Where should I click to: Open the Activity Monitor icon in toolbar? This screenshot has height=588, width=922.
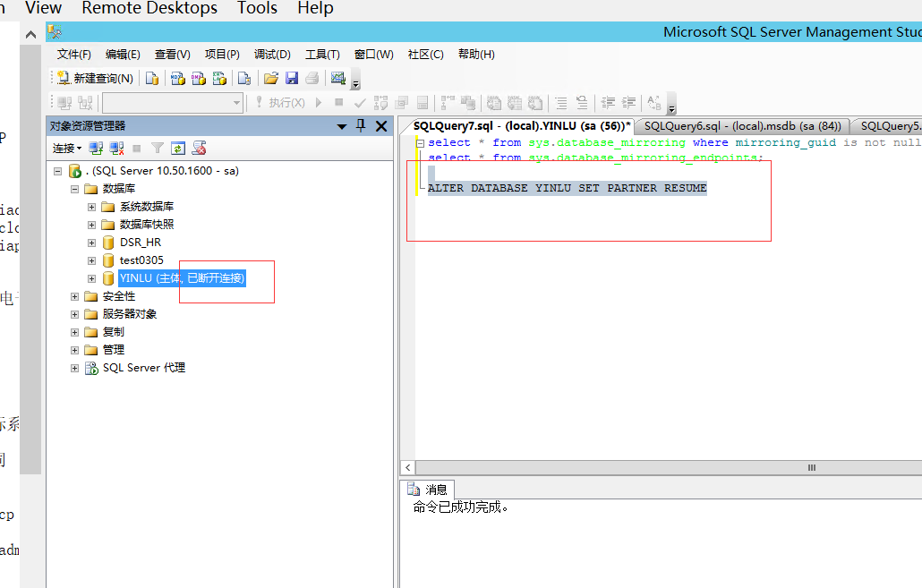pyautogui.click(x=338, y=79)
